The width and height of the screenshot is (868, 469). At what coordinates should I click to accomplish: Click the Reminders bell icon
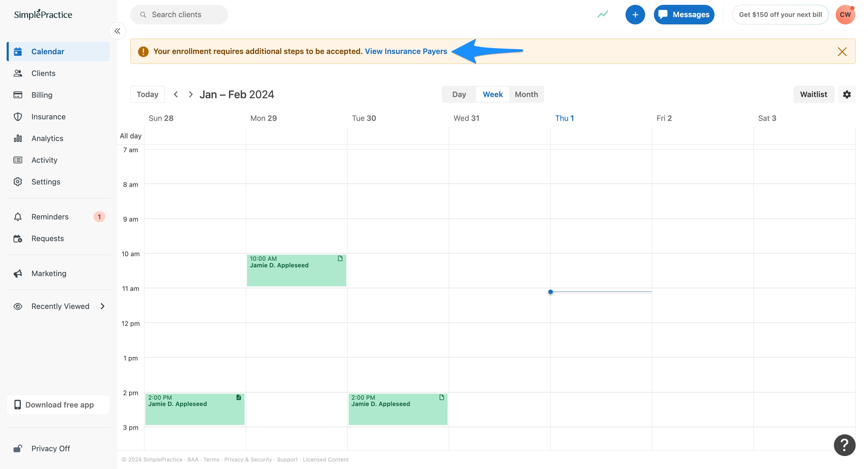18,217
